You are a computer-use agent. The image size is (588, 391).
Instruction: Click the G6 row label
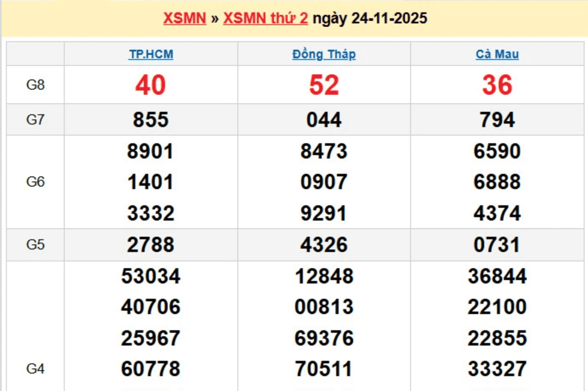point(35,182)
